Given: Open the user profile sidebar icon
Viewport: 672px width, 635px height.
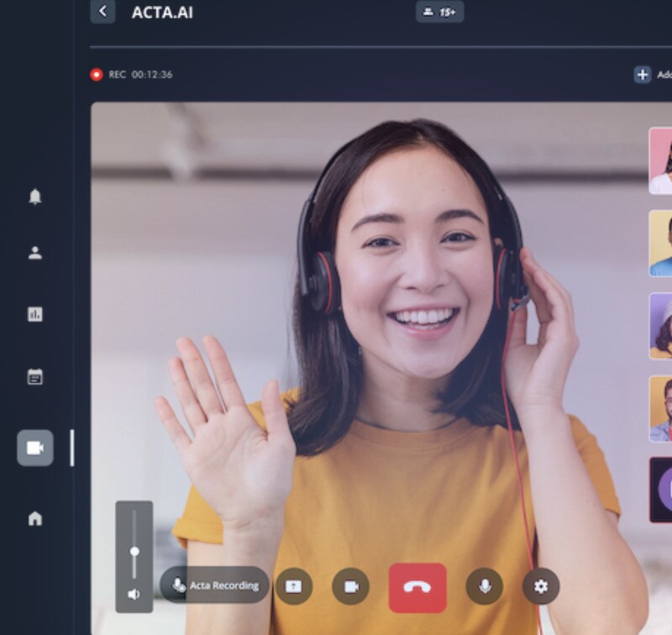Looking at the screenshot, I should tap(35, 253).
